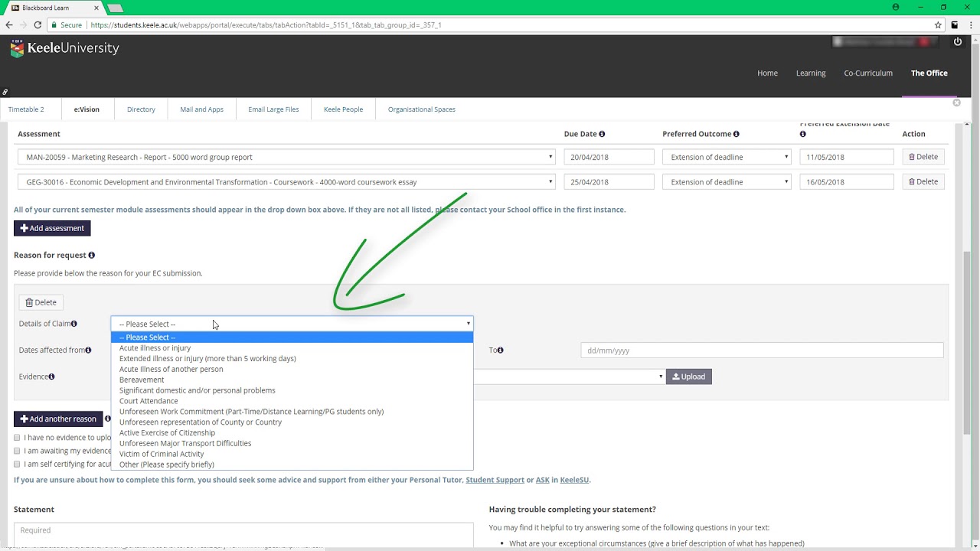Tick the 'I have no evidence' checkbox
The image size is (980, 551).
(17, 438)
